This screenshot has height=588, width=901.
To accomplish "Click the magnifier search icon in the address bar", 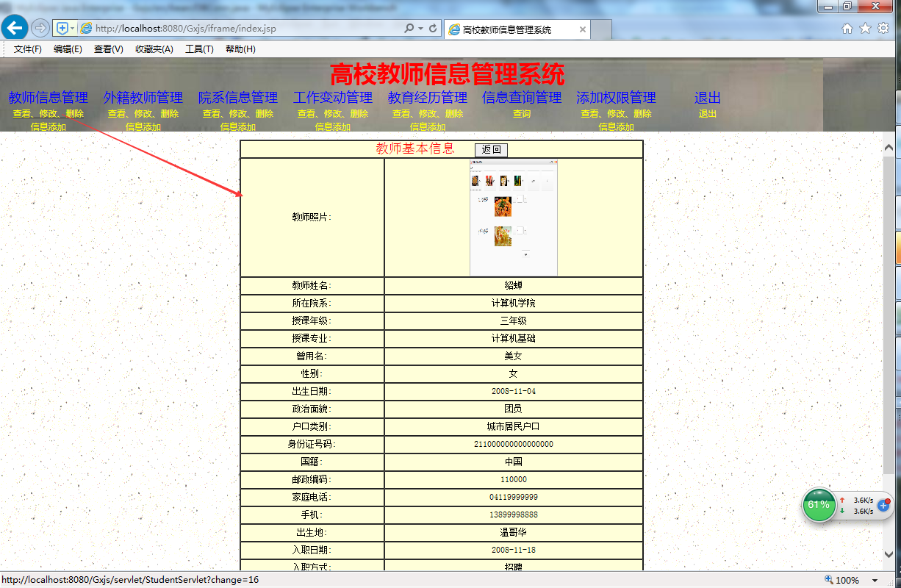I will click(409, 29).
